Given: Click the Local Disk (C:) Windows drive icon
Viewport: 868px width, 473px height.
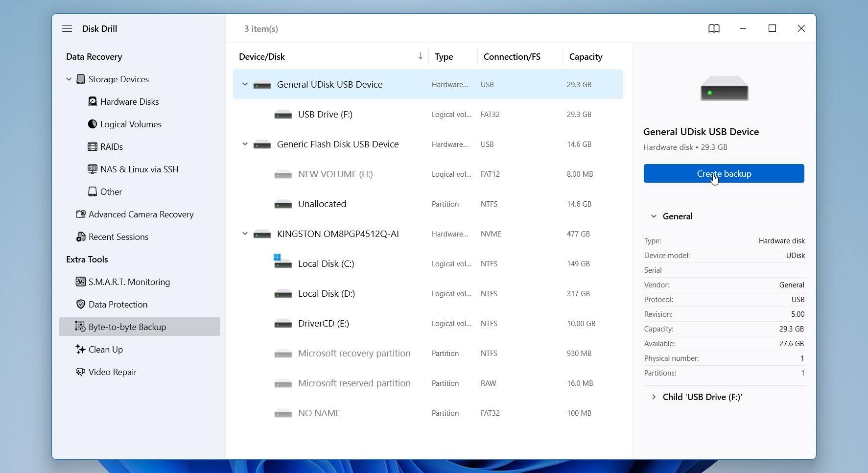Looking at the screenshot, I should pos(282,261).
